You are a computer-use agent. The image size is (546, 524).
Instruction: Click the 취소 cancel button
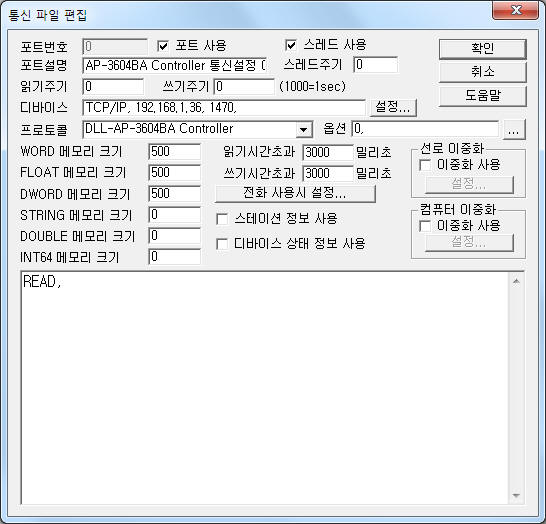(482, 72)
